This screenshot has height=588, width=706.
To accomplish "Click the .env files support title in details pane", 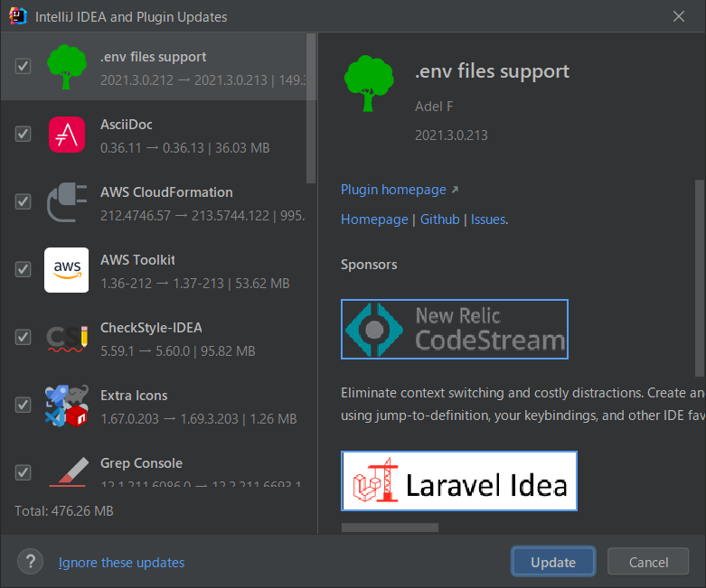I will 492,71.
